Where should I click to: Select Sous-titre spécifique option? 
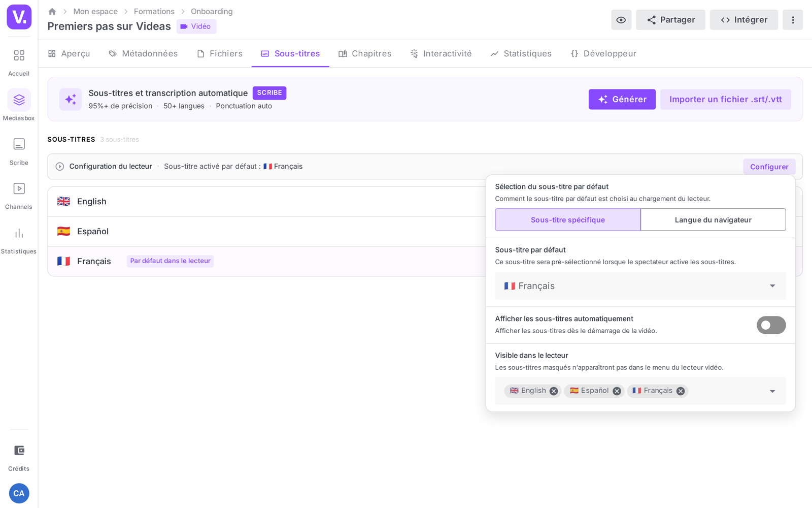point(568,220)
